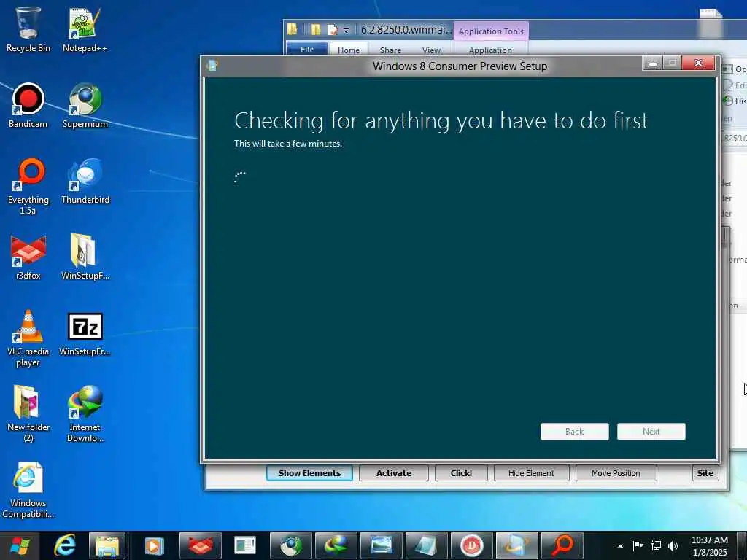The width and height of the screenshot is (747, 560).
Task: Click the Back button in Setup
Action: click(575, 432)
